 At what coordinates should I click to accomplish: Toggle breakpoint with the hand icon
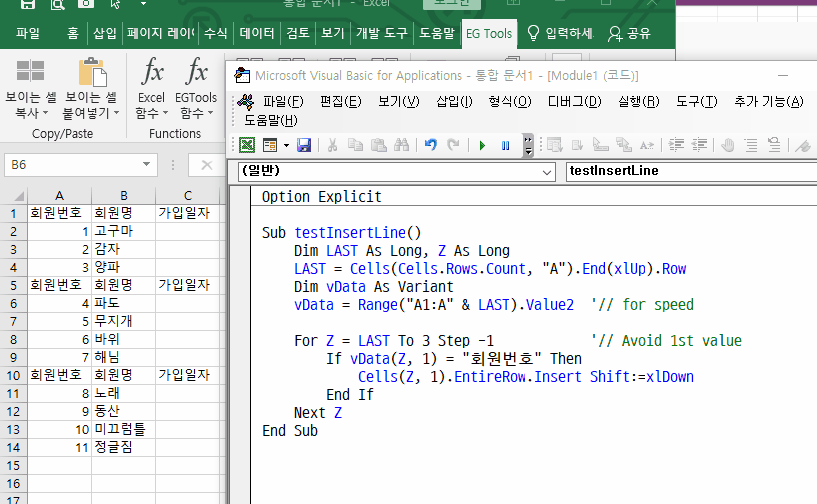pos(728,145)
